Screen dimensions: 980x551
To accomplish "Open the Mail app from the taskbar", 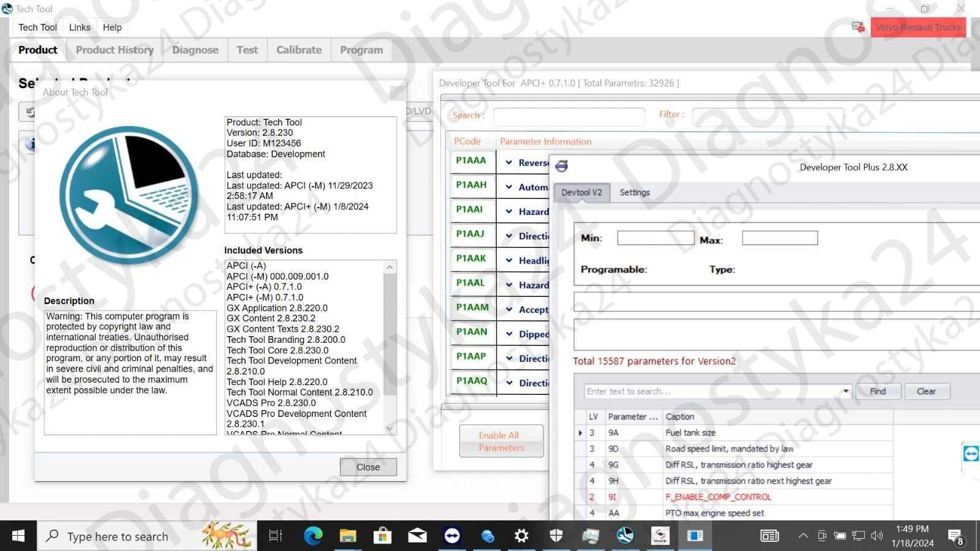I will pos(417,536).
